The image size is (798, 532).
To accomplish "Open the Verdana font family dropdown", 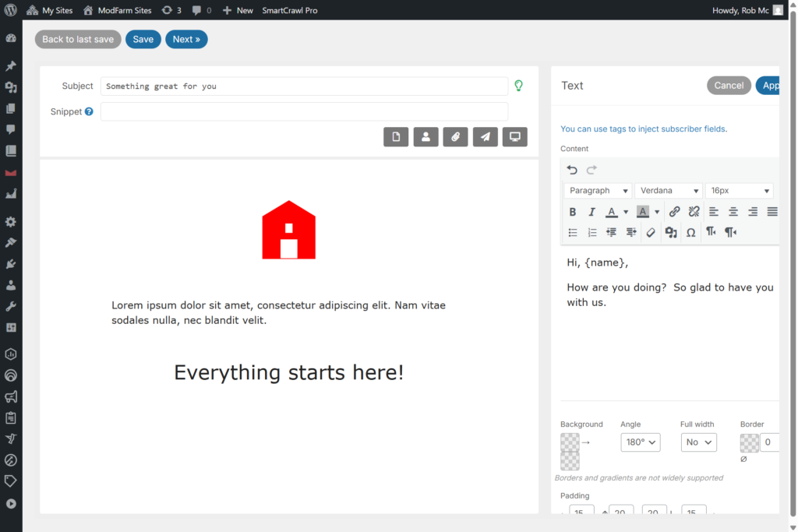I will click(x=669, y=191).
